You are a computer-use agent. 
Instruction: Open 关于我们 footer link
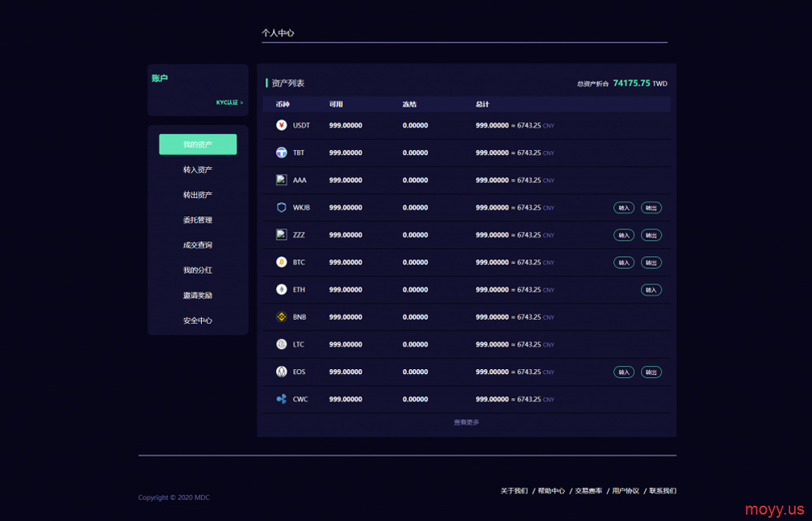click(513, 490)
